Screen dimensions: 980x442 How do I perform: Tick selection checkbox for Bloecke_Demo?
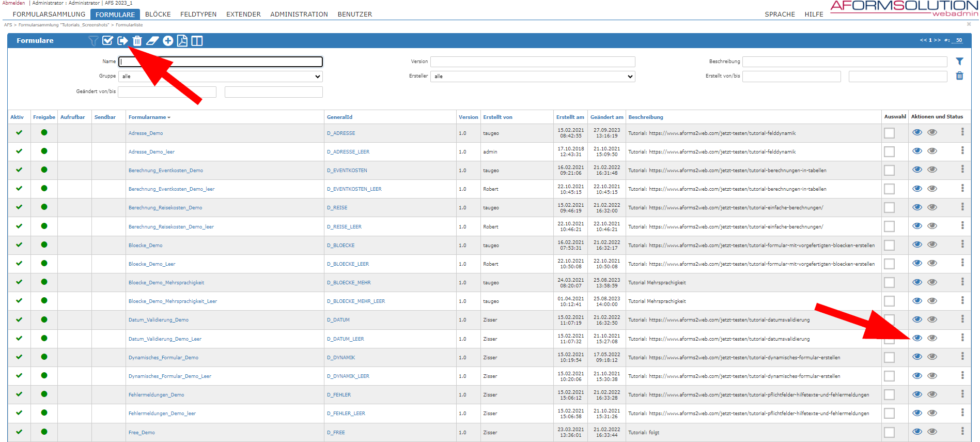[889, 245]
